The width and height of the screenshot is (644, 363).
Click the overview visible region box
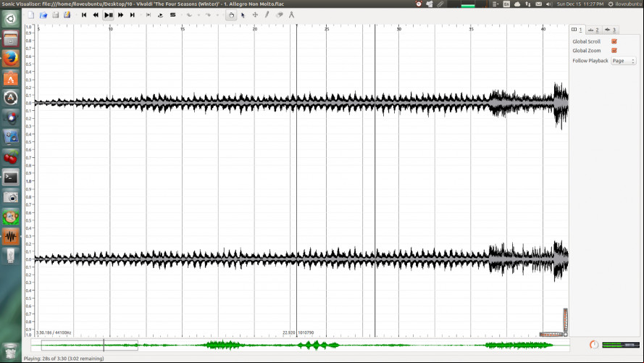(90, 346)
